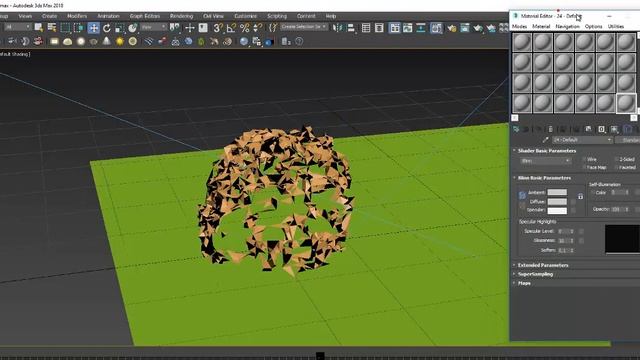Enable the Face Map checkbox
The image size is (640, 360).
(x=584, y=167)
